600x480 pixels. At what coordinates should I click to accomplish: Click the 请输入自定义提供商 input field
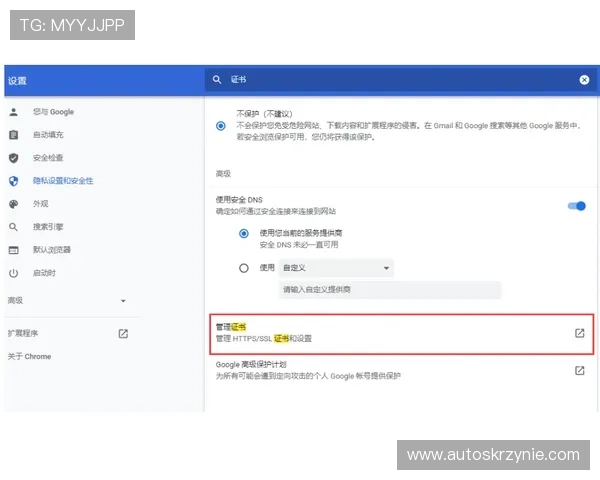click(390, 290)
